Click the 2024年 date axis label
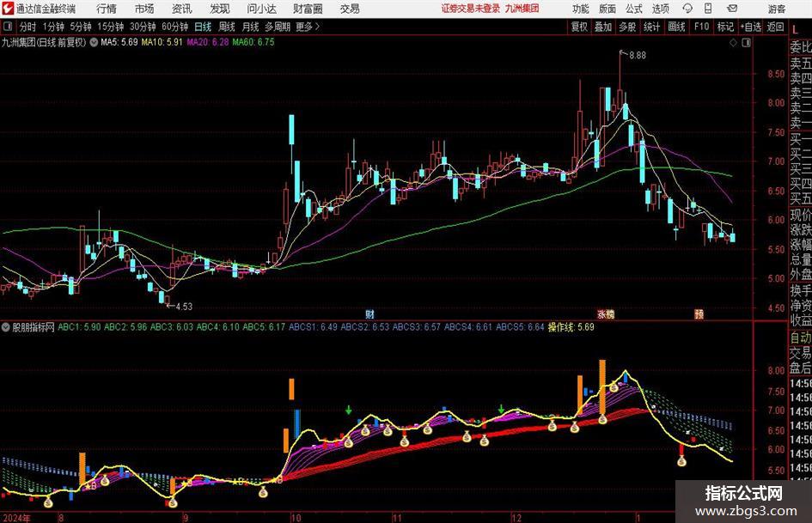The width and height of the screenshot is (812, 523). [16, 518]
